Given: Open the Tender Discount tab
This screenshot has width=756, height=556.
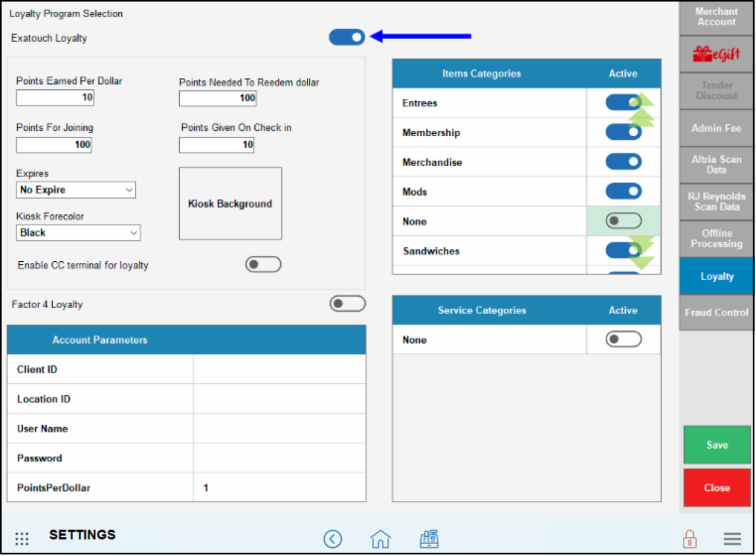Looking at the screenshot, I should (716, 91).
